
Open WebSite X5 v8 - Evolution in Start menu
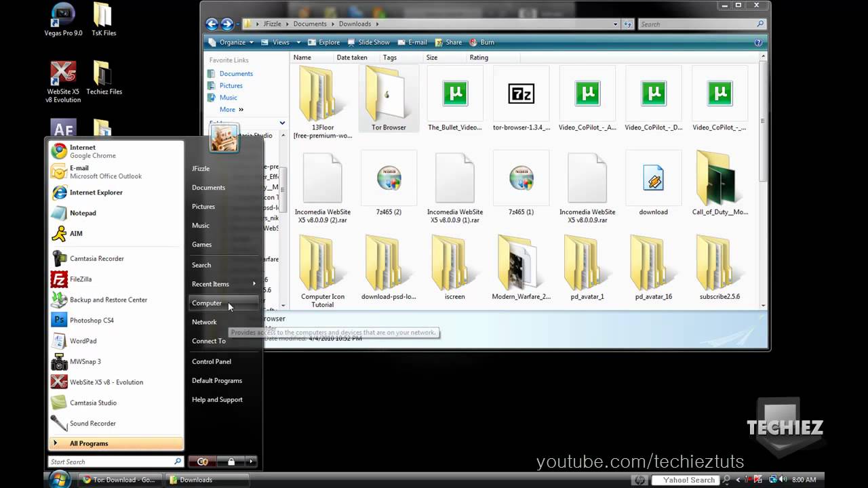click(115, 382)
